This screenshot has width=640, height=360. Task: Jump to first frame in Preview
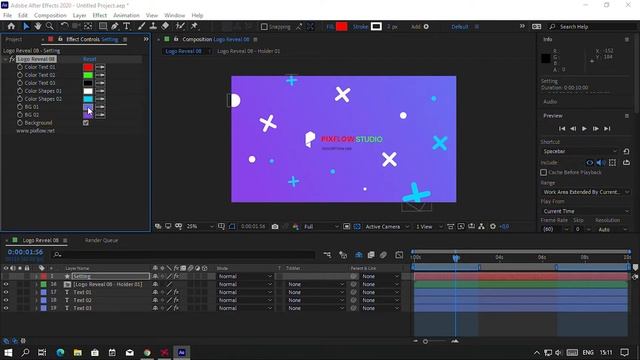tap(562, 129)
